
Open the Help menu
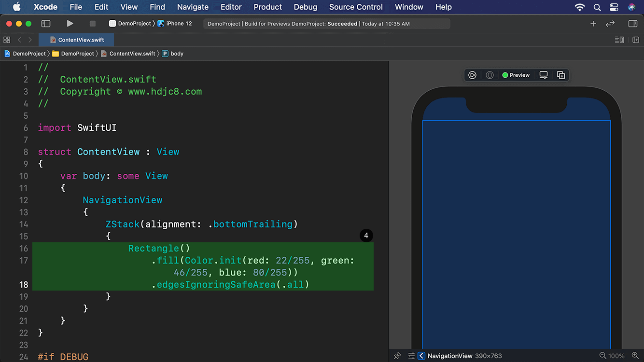(444, 7)
